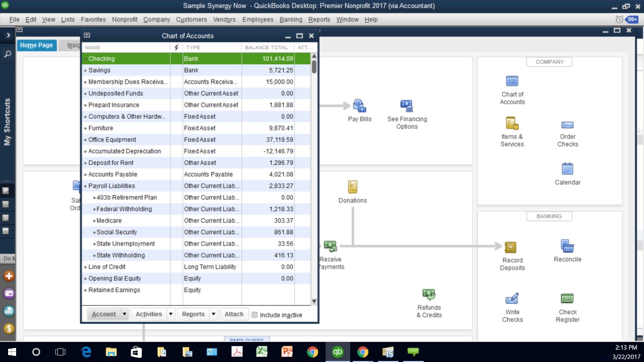The width and height of the screenshot is (644, 362).
Task: Open the Lists menu
Action: 67,20
